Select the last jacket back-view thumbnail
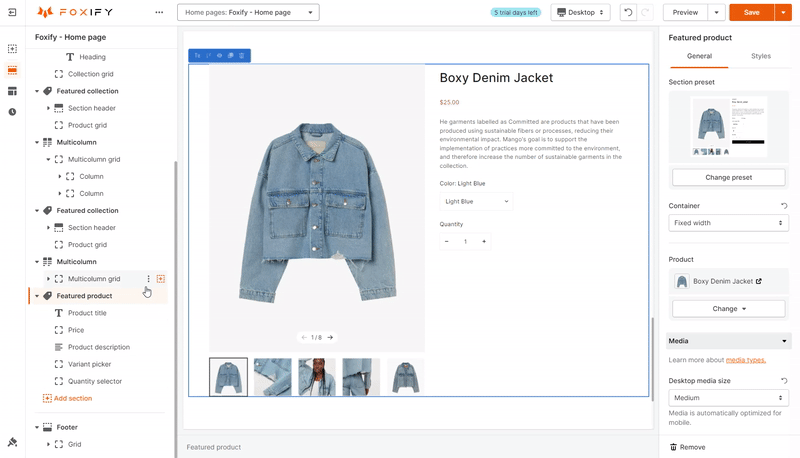800x458 pixels. (406, 377)
